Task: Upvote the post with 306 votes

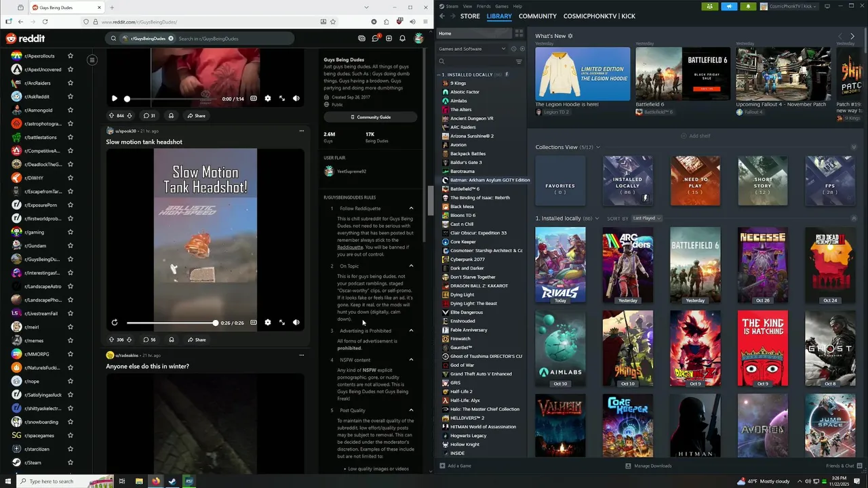Action: tap(112, 340)
